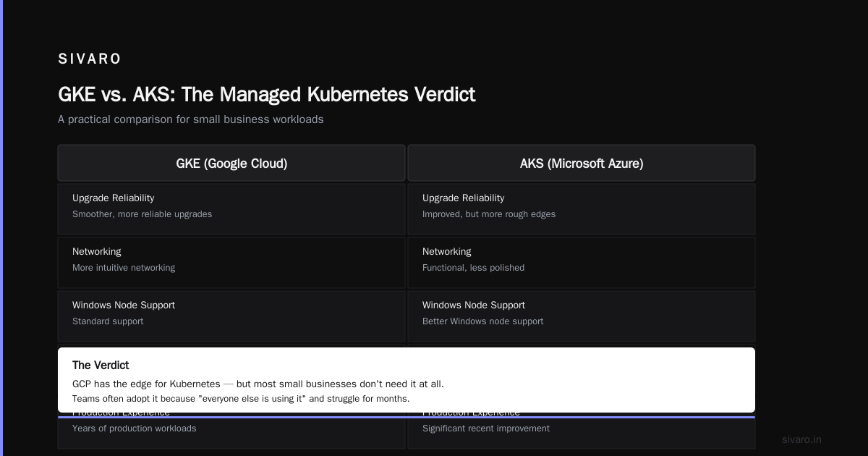Viewport: 868px width, 456px height.
Task: Click Upgrade Reliability label in AKS column
Action: click(x=463, y=198)
